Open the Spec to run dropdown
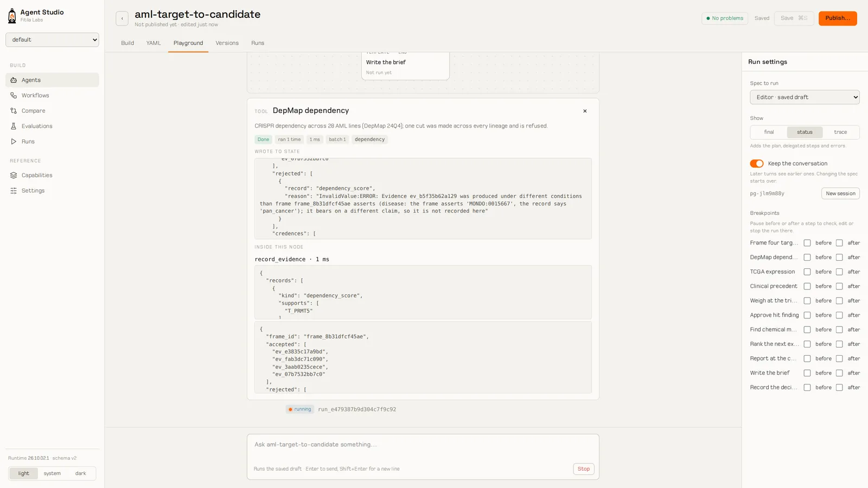The width and height of the screenshot is (868, 488). click(x=805, y=97)
